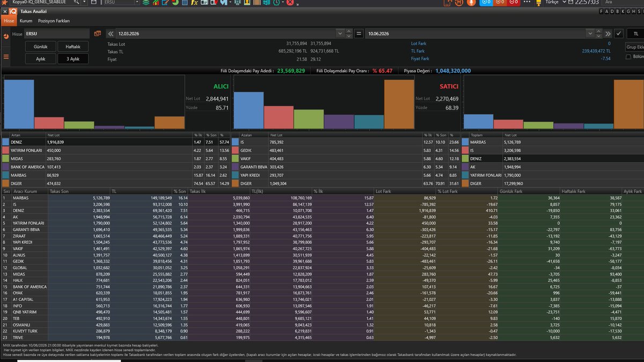Select the MARBAS row in the broker table
The height and width of the screenshot is (362, 644).
pyautogui.click(x=322, y=198)
